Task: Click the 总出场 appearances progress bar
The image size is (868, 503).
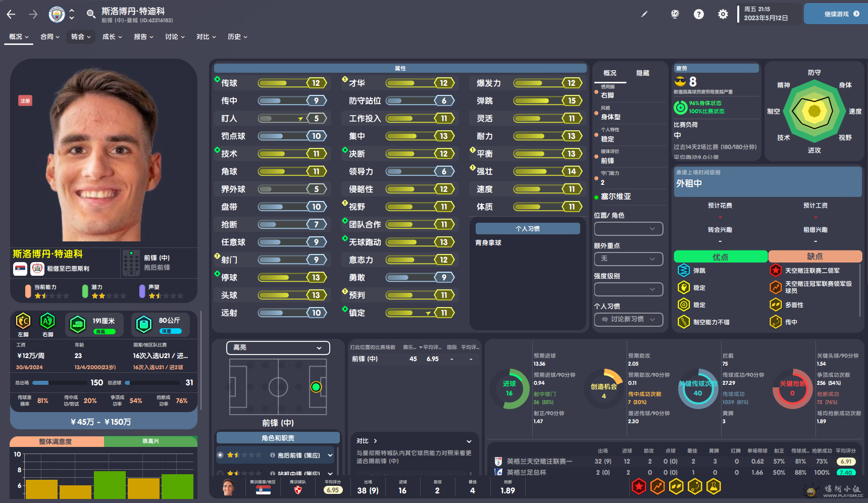Action: [x=60, y=383]
